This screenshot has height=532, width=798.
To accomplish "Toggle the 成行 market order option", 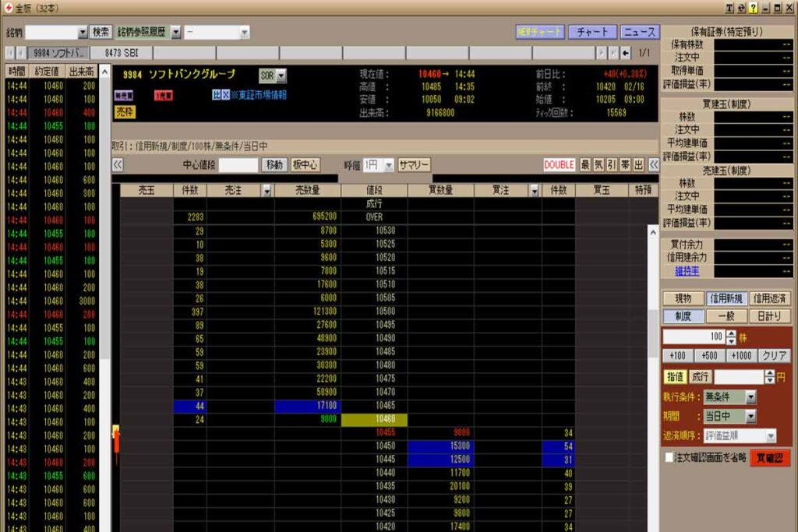I will (x=701, y=376).
